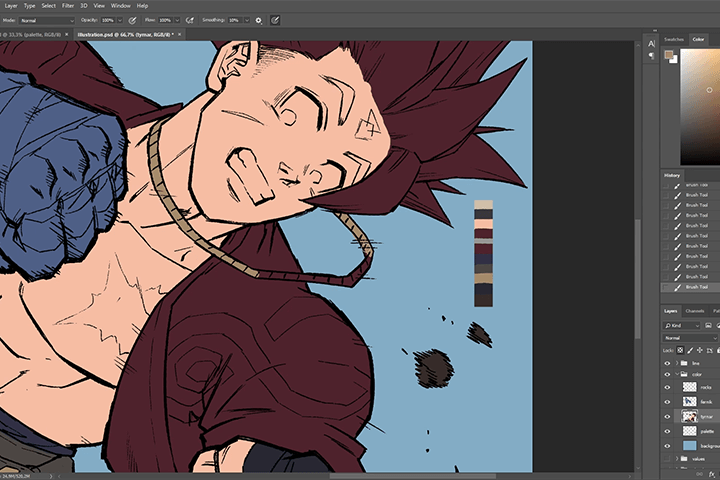Open the Character panel icon
This screenshot has height=480, width=720.
pyautogui.click(x=651, y=44)
